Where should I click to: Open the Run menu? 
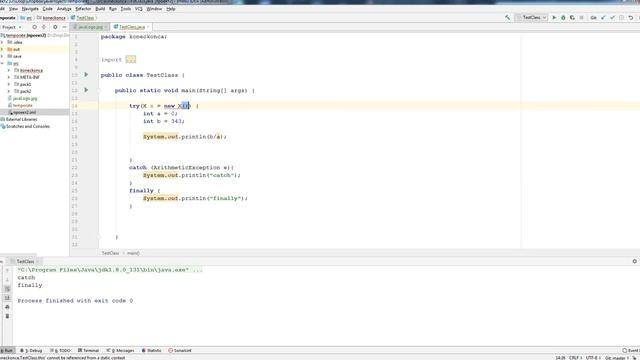(x=113, y=9)
